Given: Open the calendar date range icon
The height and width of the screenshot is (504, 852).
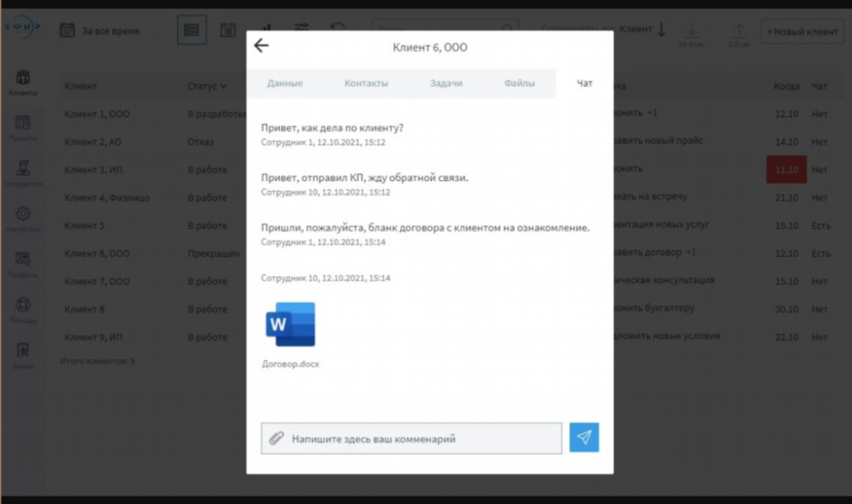Looking at the screenshot, I should 67,31.
